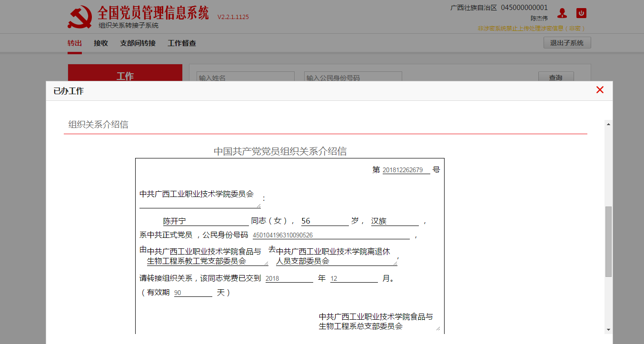Click the 组织关系转接子系统 subtitle
The height and width of the screenshot is (344, 644).
[129, 26]
